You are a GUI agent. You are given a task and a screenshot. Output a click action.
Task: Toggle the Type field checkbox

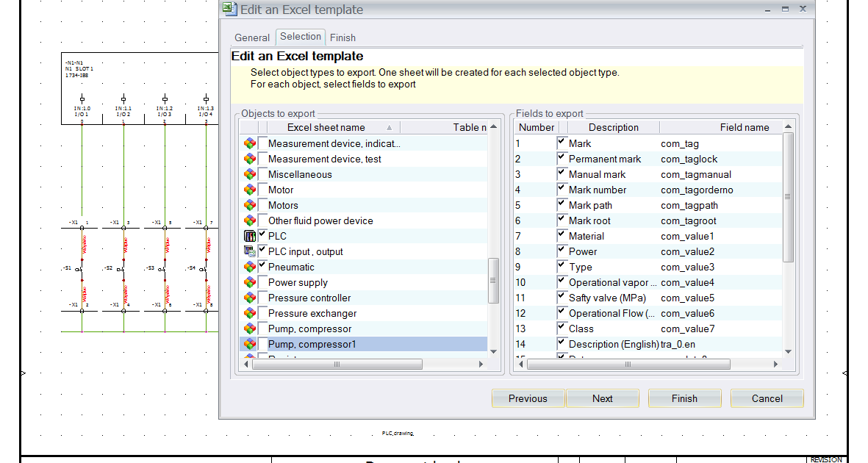pyautogui.click(x=562, y=266)
